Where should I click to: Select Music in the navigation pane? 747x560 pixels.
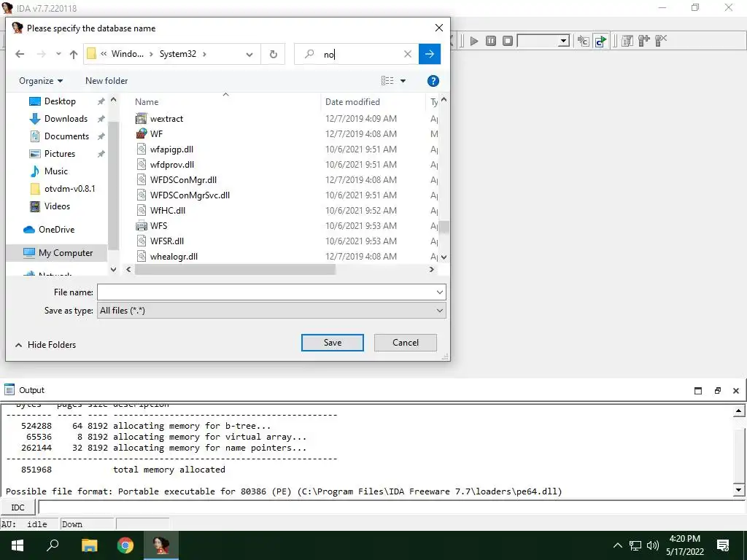[x=55, y=171]
